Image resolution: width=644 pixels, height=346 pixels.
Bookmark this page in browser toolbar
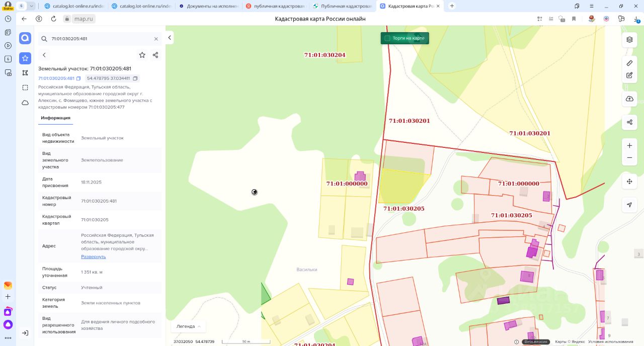pos(574,19)
